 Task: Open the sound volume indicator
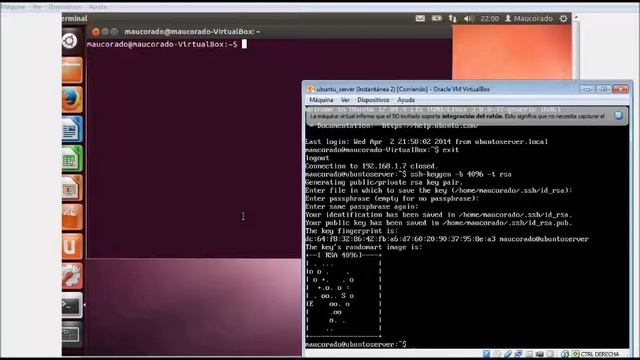pos(468,18)
